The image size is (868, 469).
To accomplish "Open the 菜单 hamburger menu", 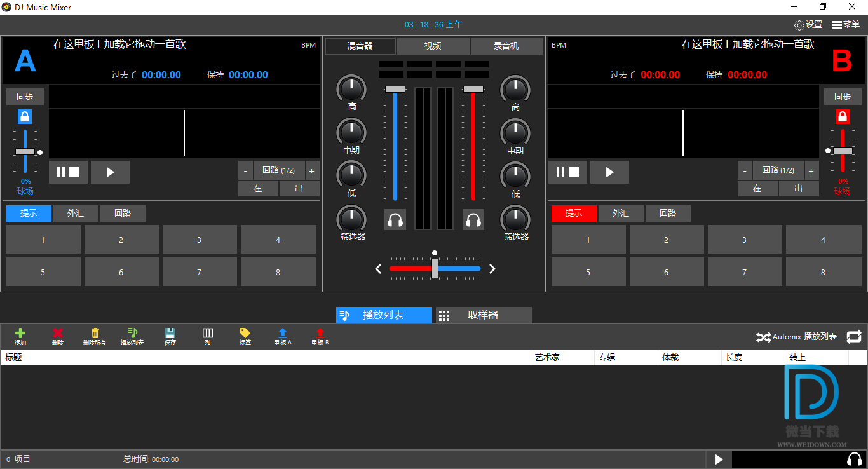I will pos(846,25).
